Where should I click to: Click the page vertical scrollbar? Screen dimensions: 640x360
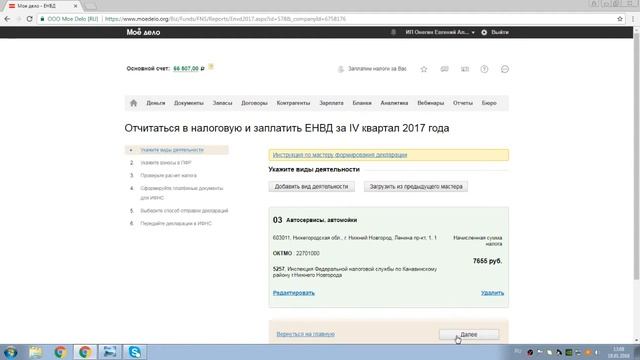point(636,155)
